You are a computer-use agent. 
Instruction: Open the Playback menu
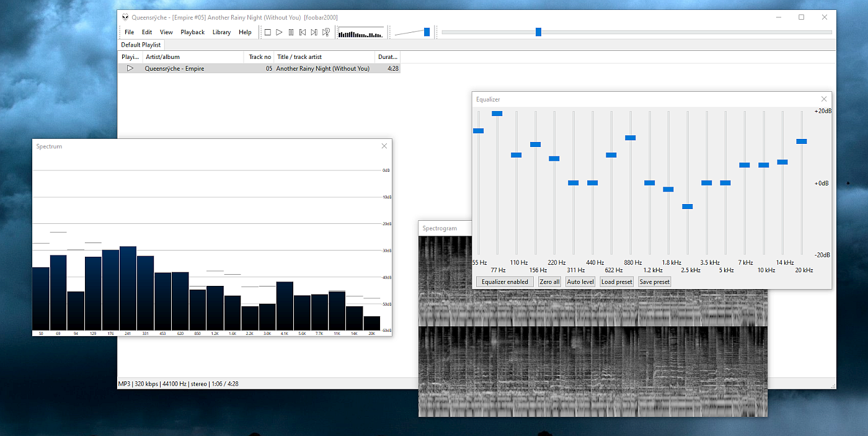[193, 32]
